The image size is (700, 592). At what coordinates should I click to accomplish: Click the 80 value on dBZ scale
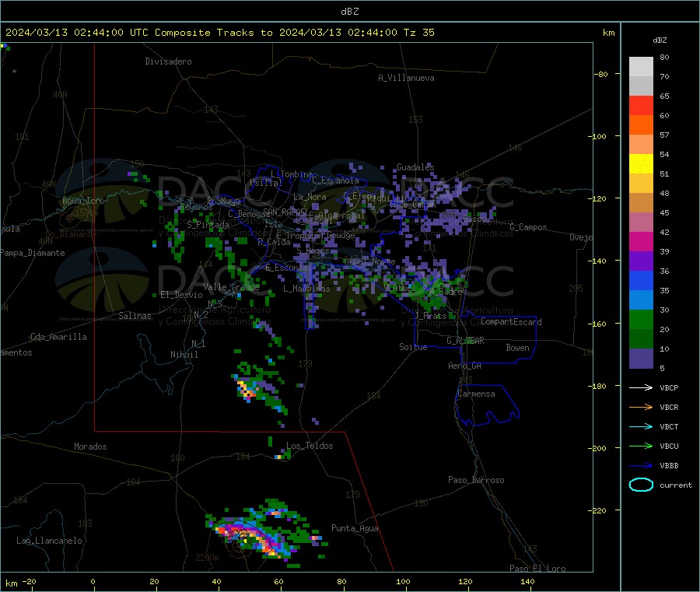(x=664, y=57)
